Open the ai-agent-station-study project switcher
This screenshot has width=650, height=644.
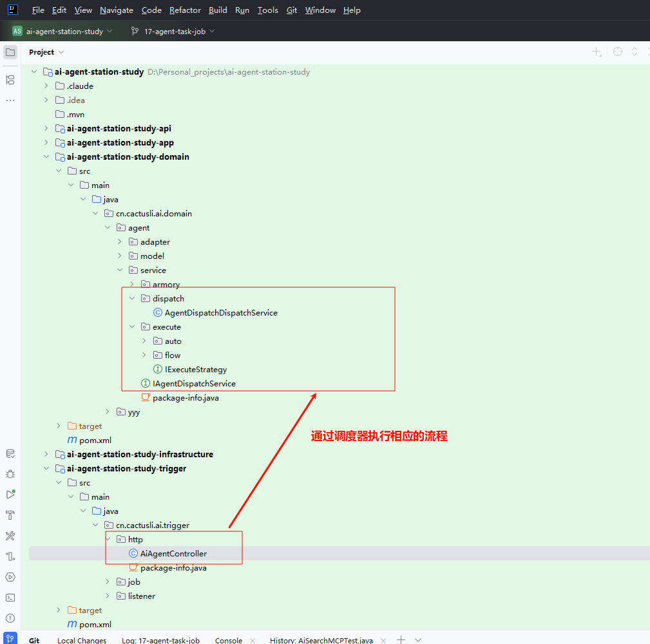[62, 31]
